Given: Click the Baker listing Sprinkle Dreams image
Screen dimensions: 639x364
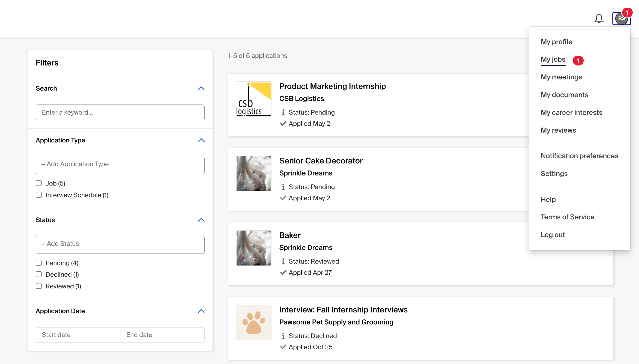Looking at the screenshot, I should [253, 248].
